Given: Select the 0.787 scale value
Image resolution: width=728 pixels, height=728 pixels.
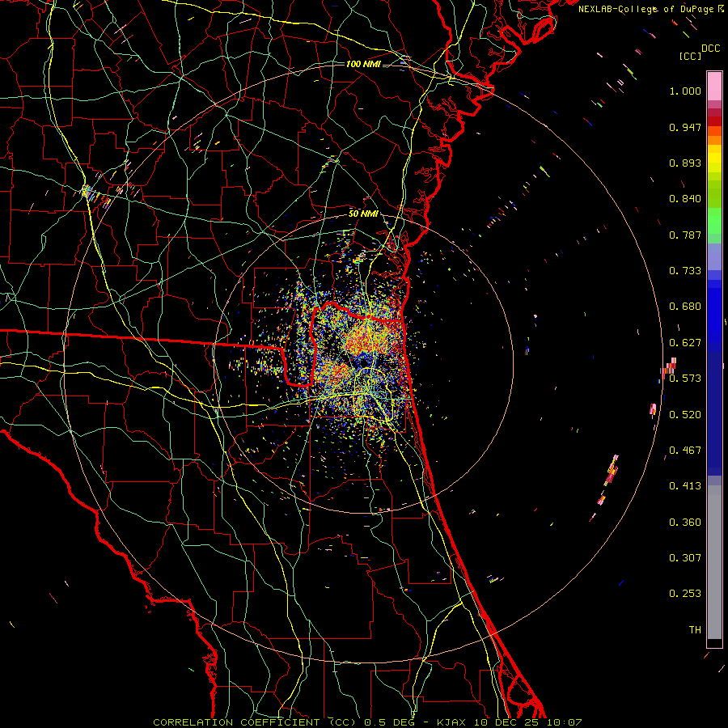Looking at the screenshot, I should (685, 235).
